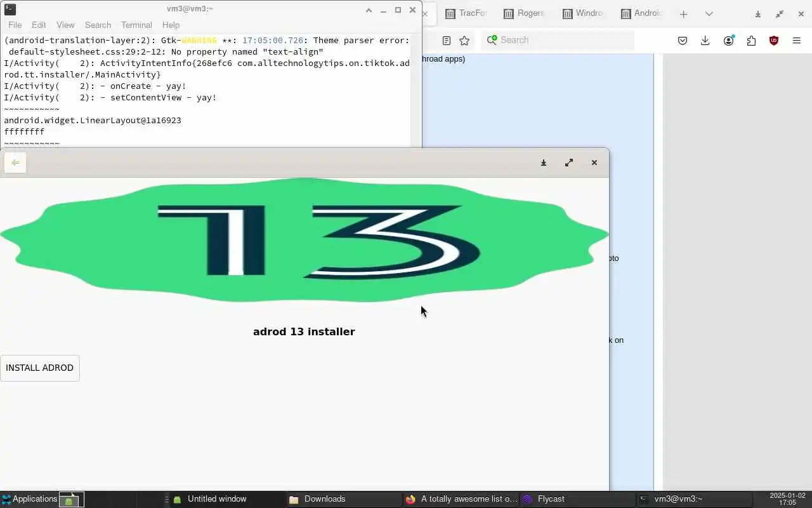This screenshot has height=508, width=812.
Task: Click the terminal window icon in the title bar
Action: pyautogui.click(x=10, y=9)
